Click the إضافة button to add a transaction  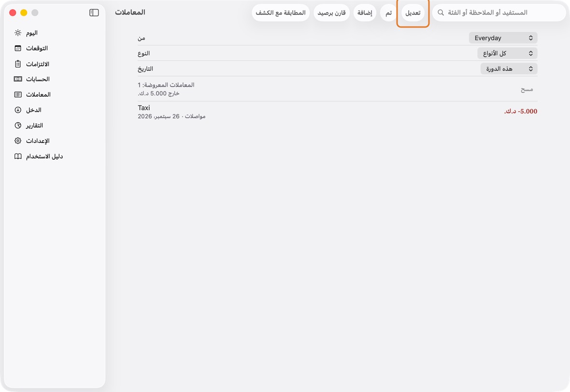pyautogui.click(x=365, y=13)
